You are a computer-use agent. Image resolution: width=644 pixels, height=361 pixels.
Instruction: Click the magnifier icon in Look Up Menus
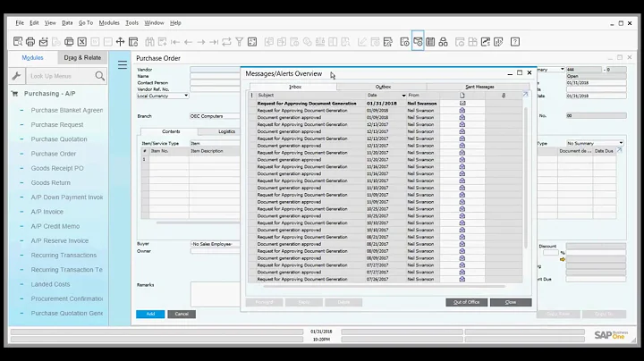click(x=100, y=76)
